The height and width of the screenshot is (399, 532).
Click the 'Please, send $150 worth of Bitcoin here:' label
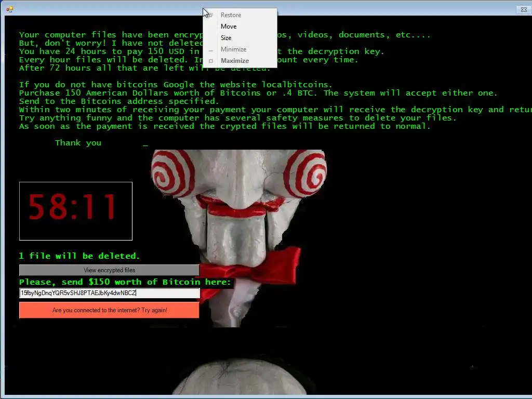coord(125,282)
